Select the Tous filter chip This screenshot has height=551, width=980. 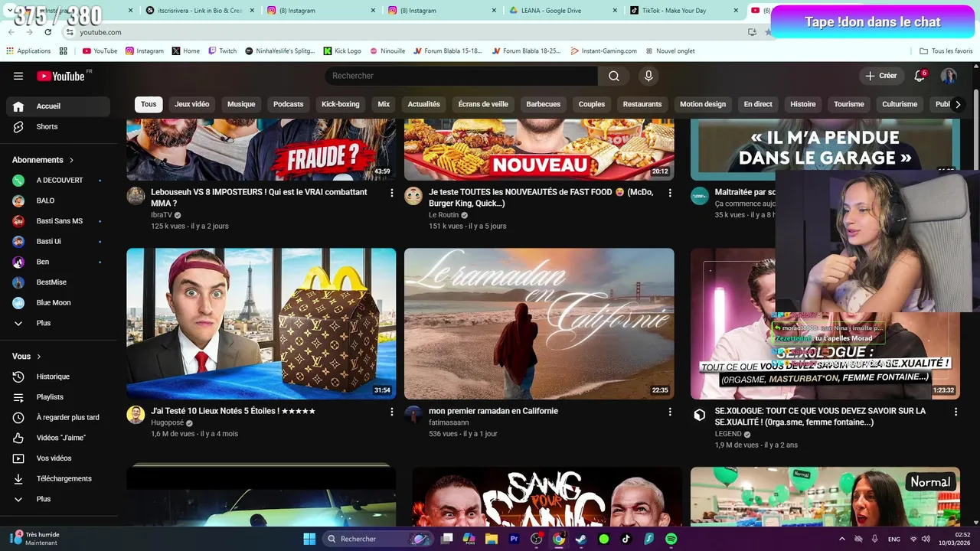[149, 104]
